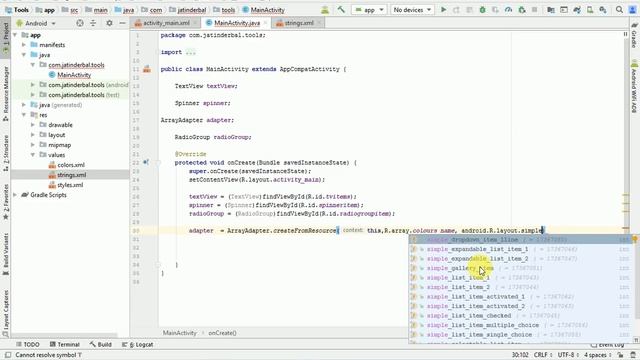Open Project panel settings gear
640x360 pixels.
point(109,23)
